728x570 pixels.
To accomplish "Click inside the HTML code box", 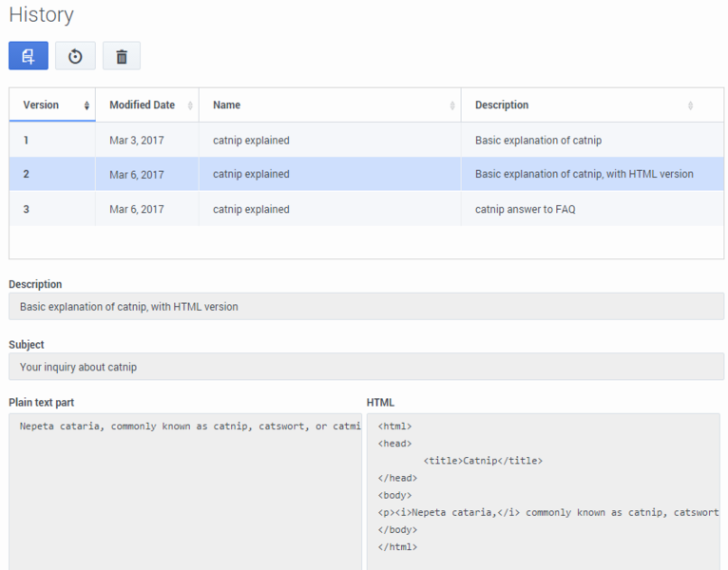I will 544,492.
